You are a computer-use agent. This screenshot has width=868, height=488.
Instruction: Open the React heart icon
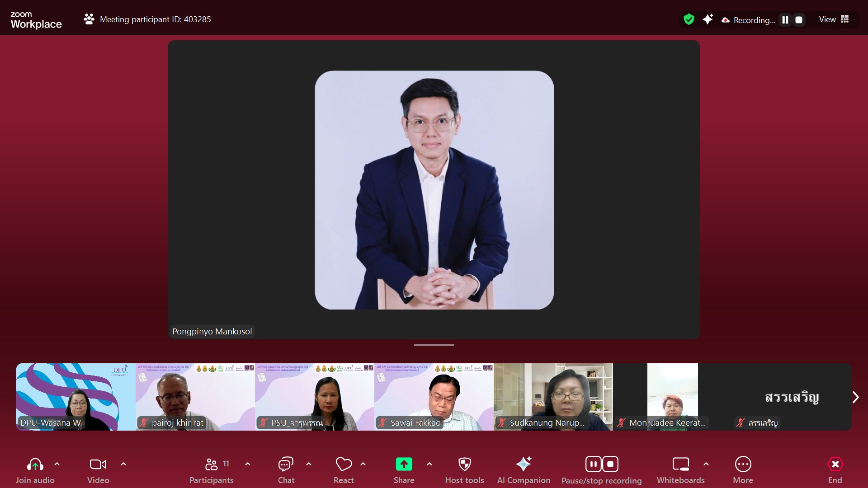click(344, 465)
